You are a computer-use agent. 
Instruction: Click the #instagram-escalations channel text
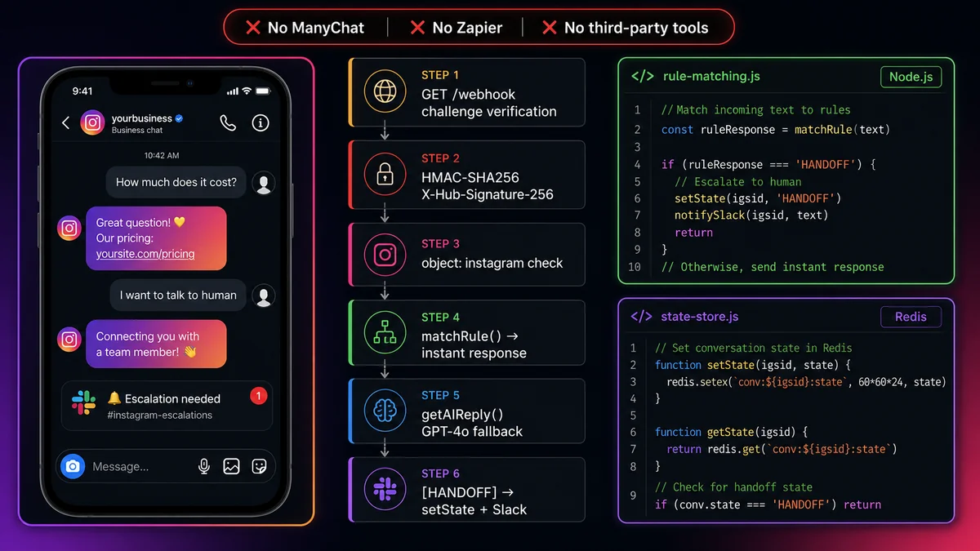coord(159,415)
